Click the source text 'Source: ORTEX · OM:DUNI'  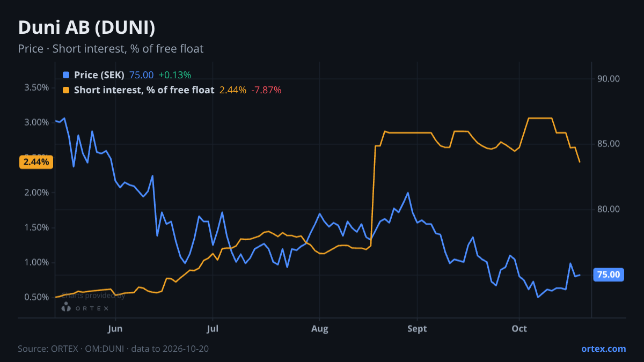point(72,349)
